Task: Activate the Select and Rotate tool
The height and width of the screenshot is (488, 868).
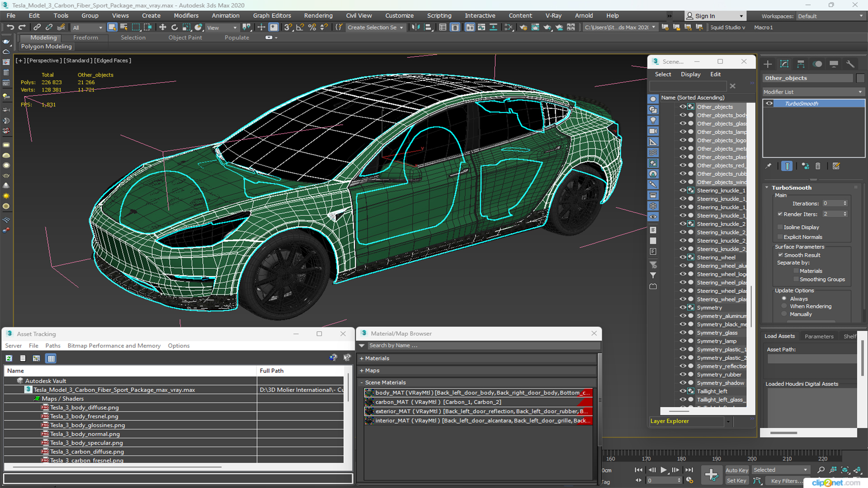Action: coord(175,28)
